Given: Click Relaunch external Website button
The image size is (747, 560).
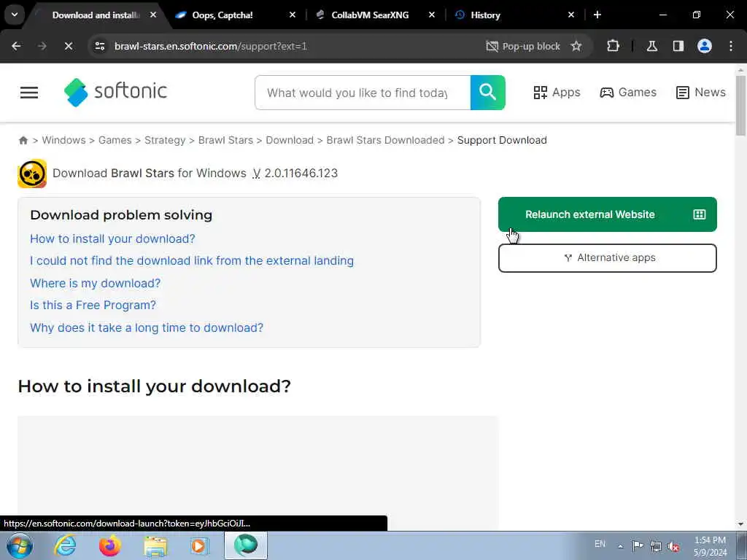Looking at the screenshot, I should coord(608,214).
